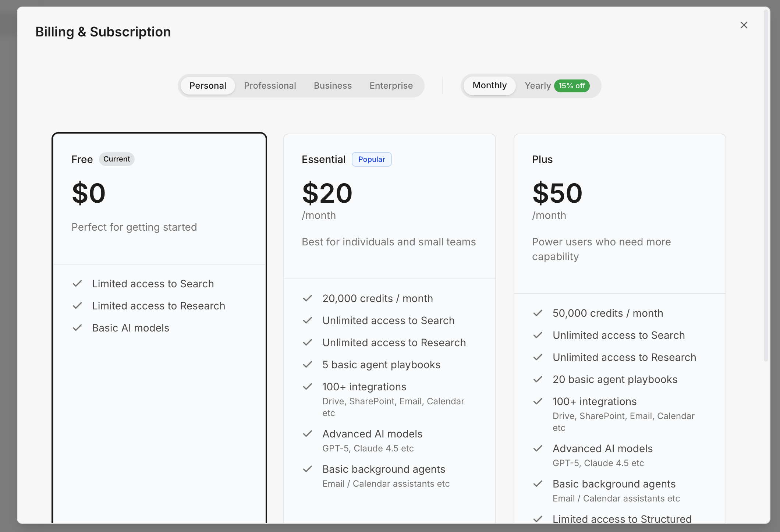
Task: Click the dialog's vertical scrollbar
Action: [766, 184]
